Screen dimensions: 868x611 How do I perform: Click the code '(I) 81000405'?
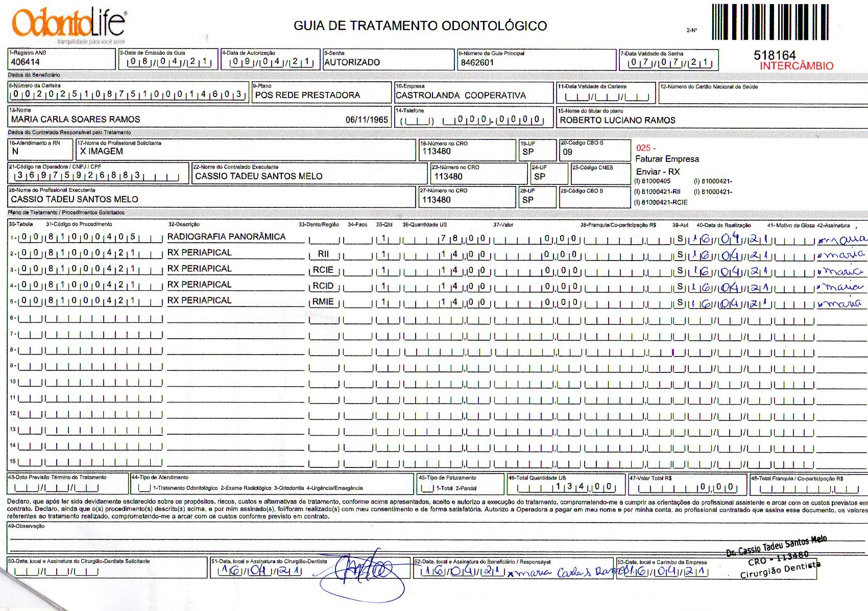tap(652, 181)
